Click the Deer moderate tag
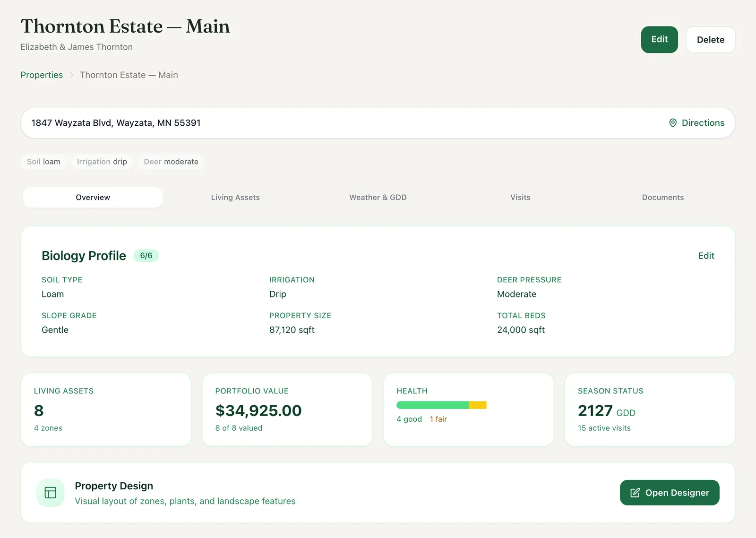Screen dimensions: 756x538 click(171, 162)
